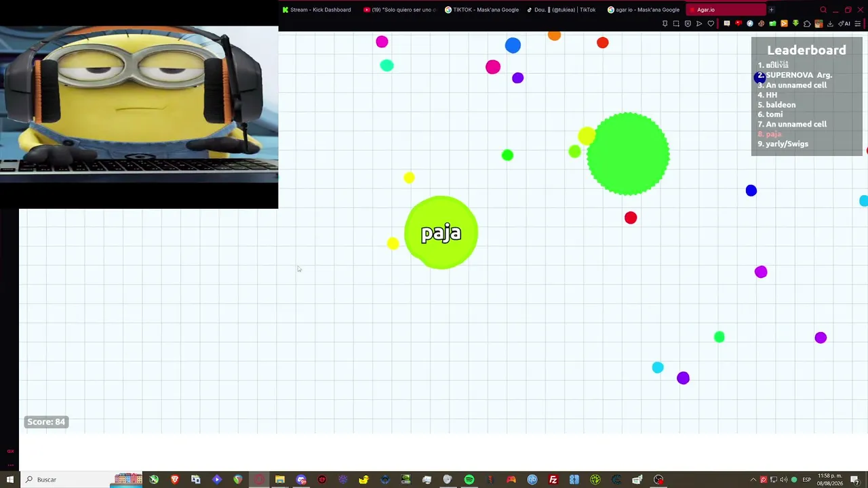Image resolution: width=868 pixels, height=488 pixels.
Task: Open the network icon in system tray
Action: pos(774,480)
